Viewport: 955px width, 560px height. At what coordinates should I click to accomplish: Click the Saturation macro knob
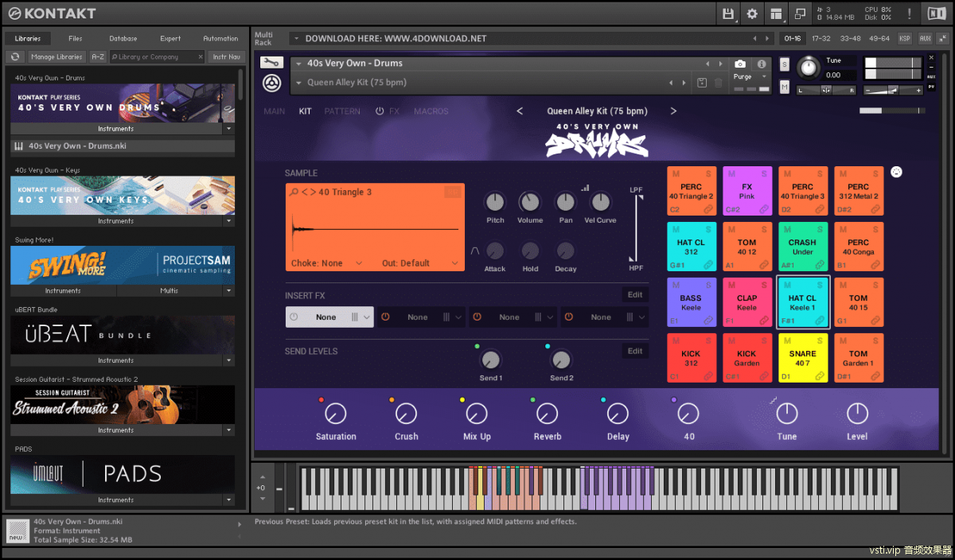pyautogui.click(x=336, y=413)
